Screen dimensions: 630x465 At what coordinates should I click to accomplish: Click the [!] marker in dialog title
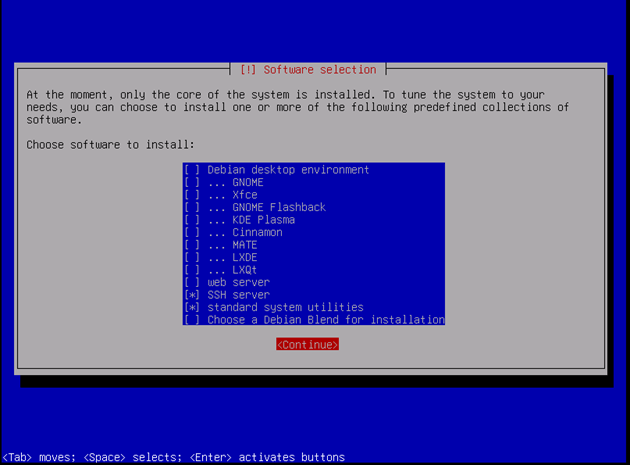pyautogui.click(x=249, y=70)
